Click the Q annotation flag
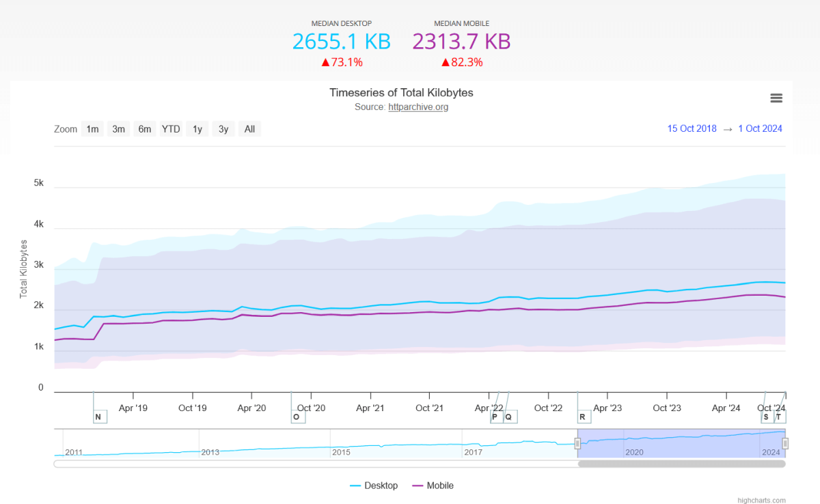This screenshot has width=820, height=504. point(510,417)
